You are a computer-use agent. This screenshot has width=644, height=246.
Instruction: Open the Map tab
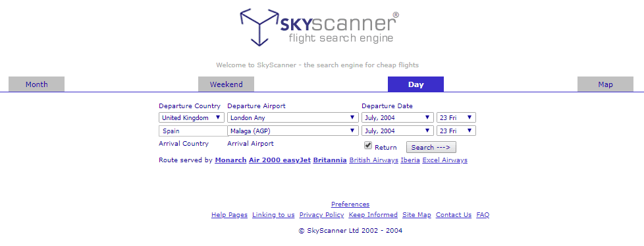pos(605,84)
